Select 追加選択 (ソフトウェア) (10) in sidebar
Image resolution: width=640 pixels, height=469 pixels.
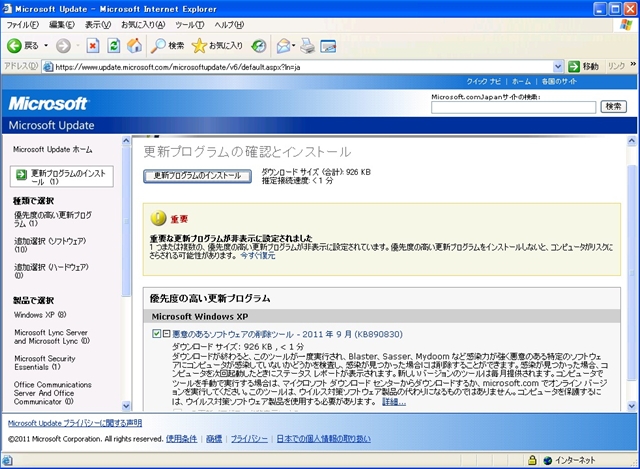pos(50,245)
